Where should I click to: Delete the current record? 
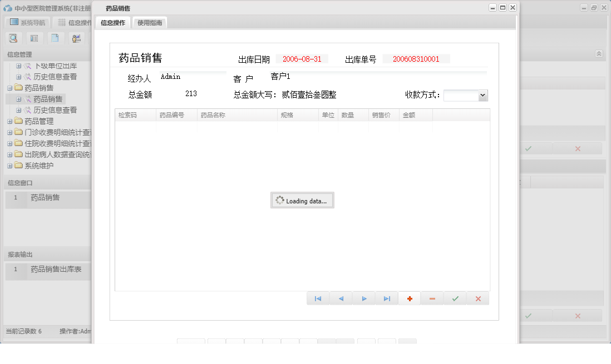432,298
